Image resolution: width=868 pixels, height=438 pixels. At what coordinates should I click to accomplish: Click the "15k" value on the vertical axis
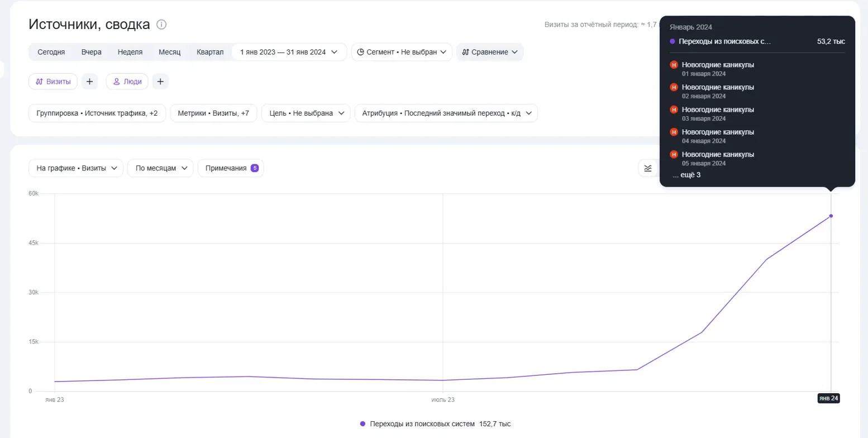point(34,342)
